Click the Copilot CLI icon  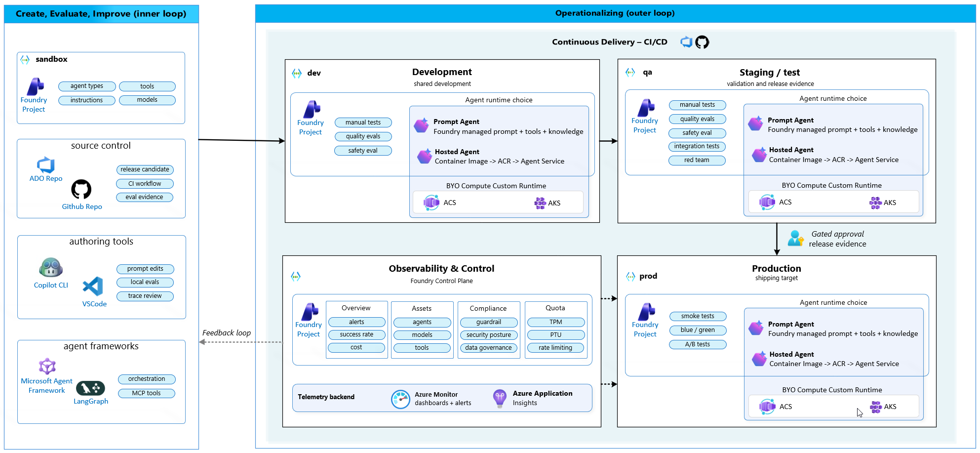tap(51, 268)
